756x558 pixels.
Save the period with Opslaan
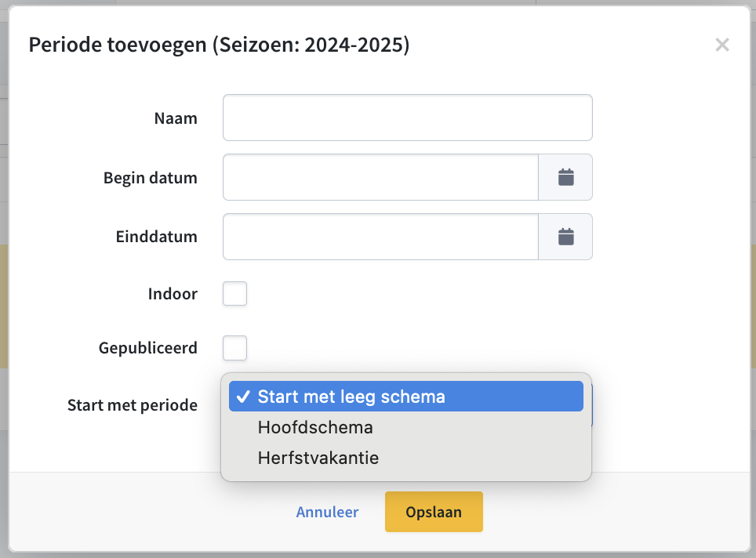[x=434, y=512]
